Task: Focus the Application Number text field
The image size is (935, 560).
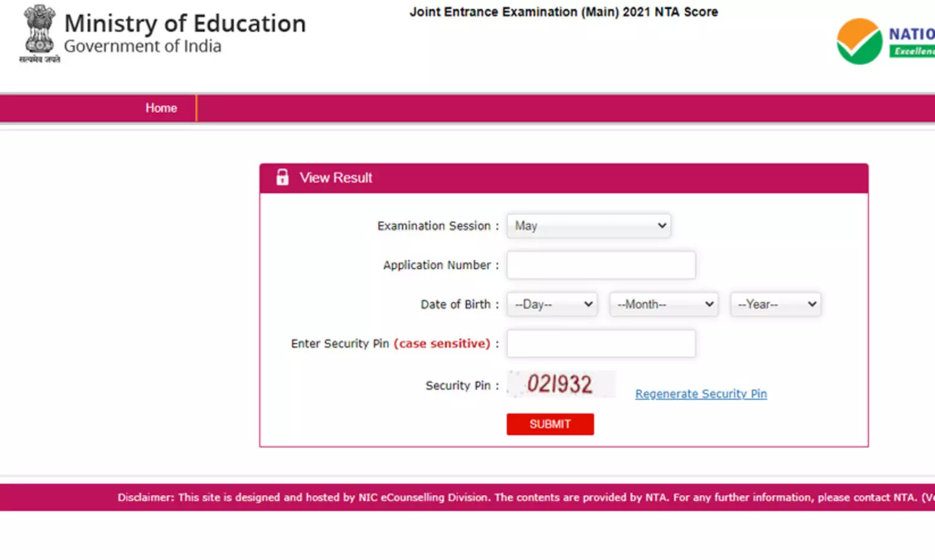Action: pos(601,265)
